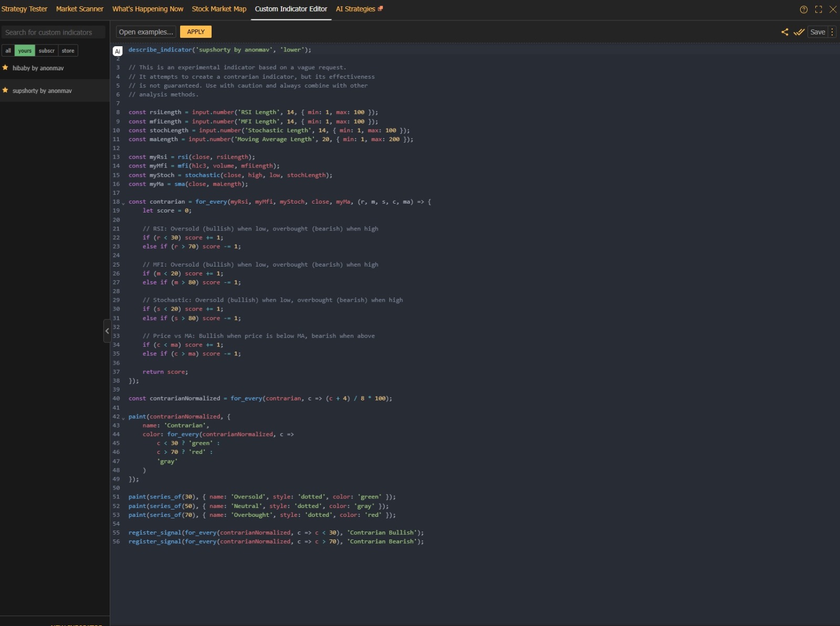Click the Search for custom indicators field
Screen dimensions: 840x626
tap(53, 33)
